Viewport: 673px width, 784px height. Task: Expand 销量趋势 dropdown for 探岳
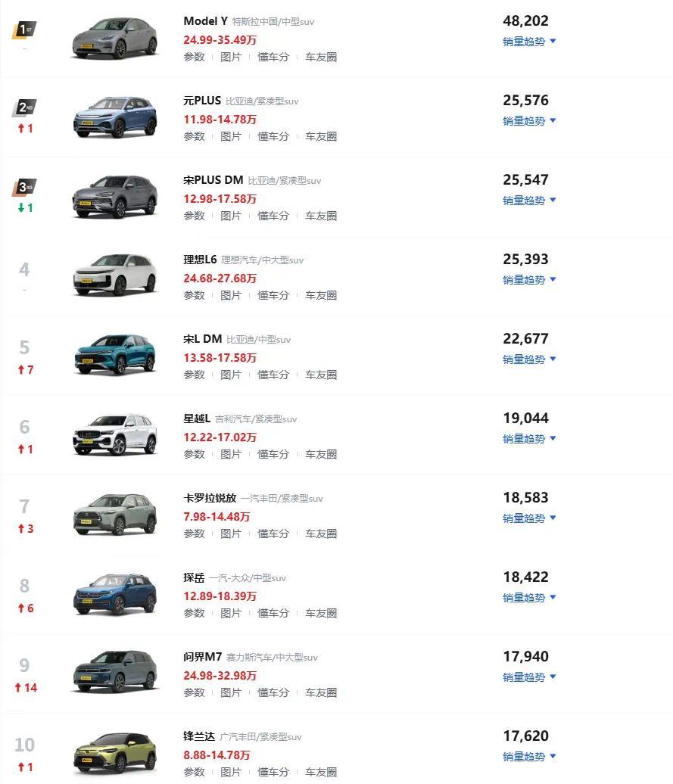click(x=529, y=598)
